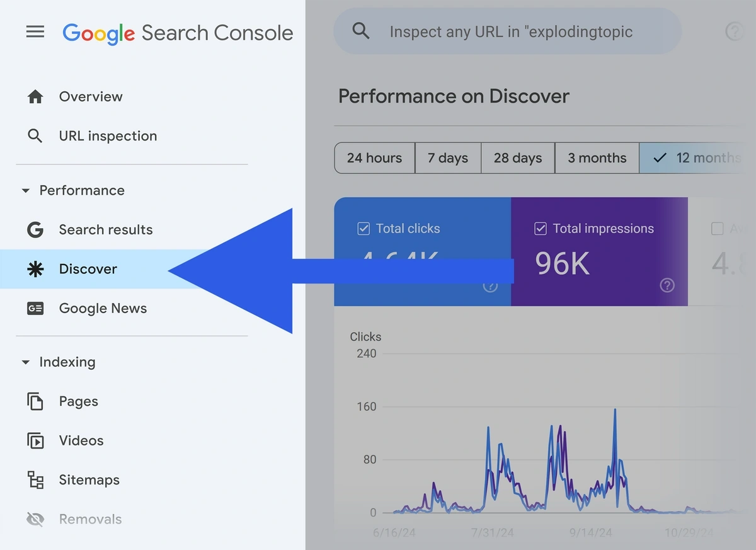Click the 80 y-axis value
Screen dimensions: 756x550
click(x=369, y=459)
